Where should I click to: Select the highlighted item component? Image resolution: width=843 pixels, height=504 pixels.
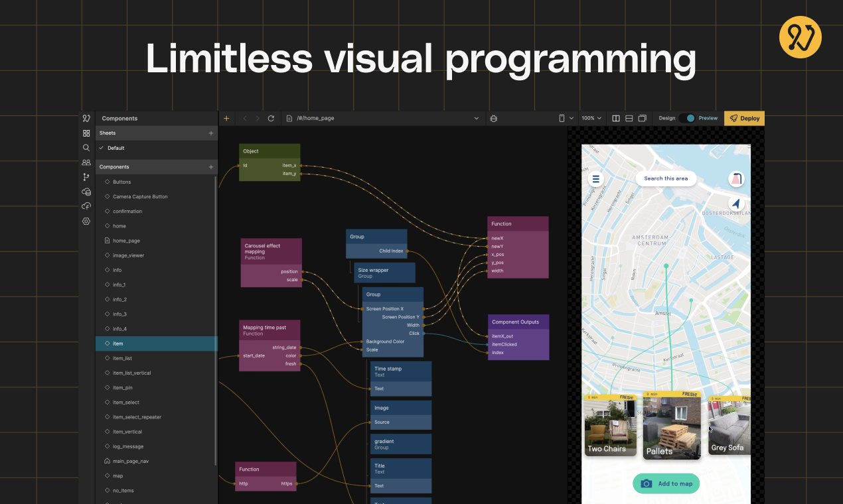click(157, 344)
